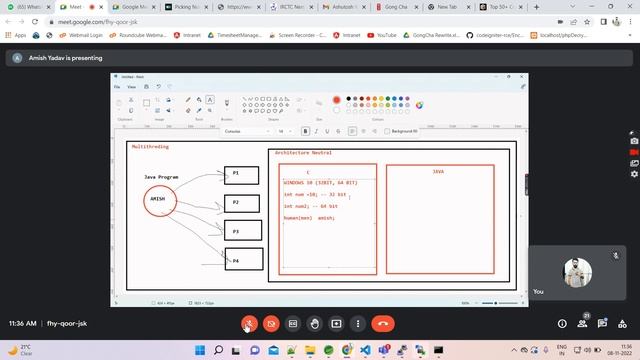The width and height of the screenshot is (640, 360).
Task: Open the Present now screen-share button
Action: click(336, 324)
